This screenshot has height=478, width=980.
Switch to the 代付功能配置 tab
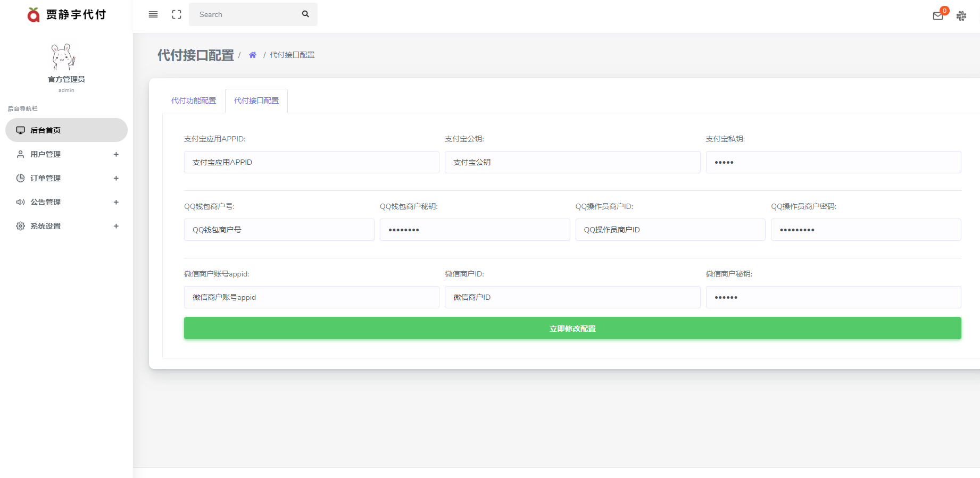click(194, 100)
